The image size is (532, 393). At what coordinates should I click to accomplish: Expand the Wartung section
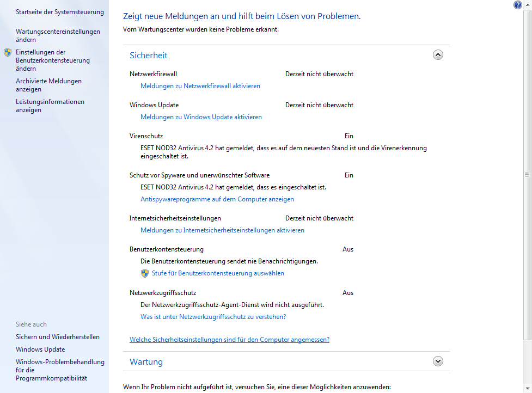[x=438, y=361]
